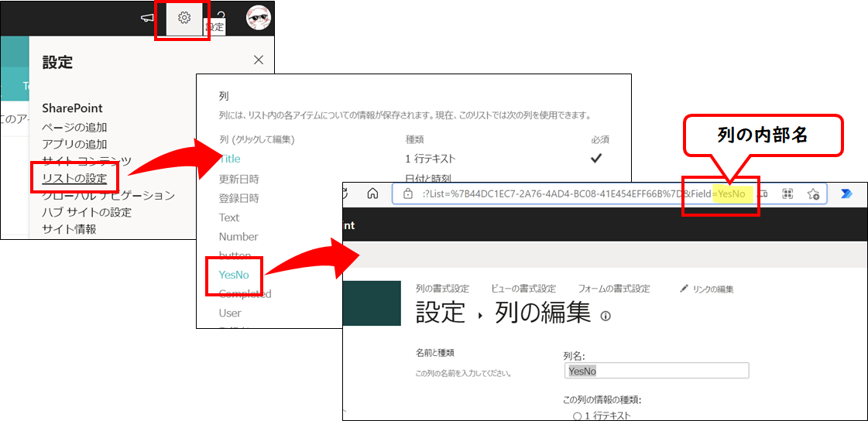This screenshot has height=421, width=868.
Task: Click the SharePoint heading in settings panel
Action: 73,108
